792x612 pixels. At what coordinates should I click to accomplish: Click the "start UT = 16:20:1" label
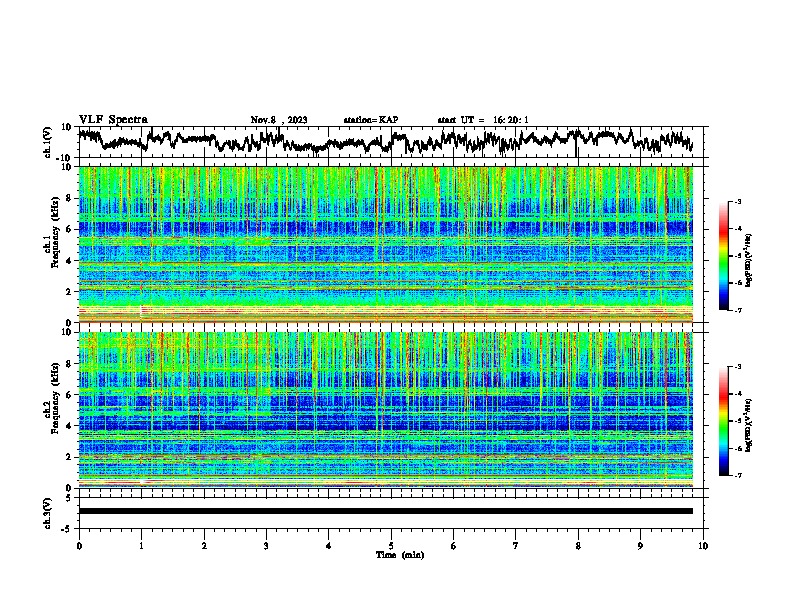click(483, 120)
